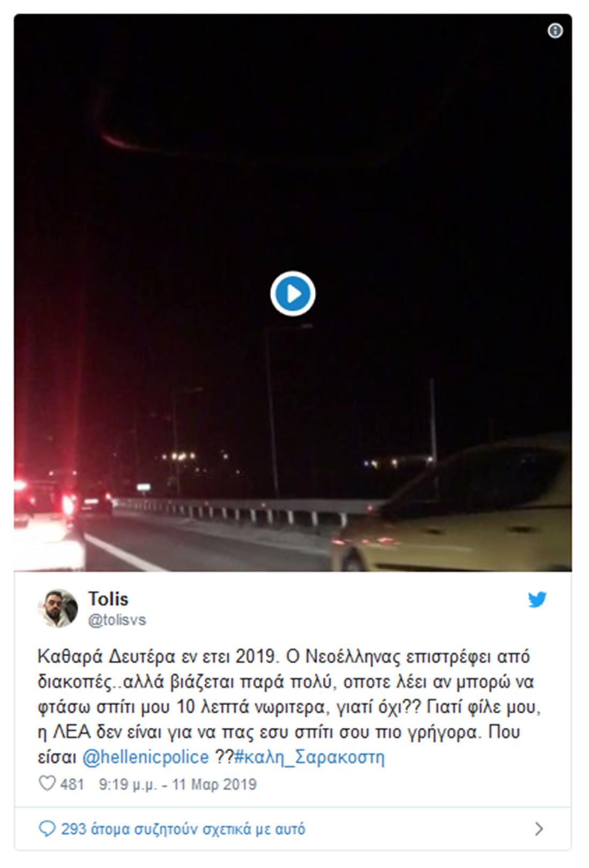Click the 481 likes count
The height and width of the screenshot is (868, 589).
point(72,784)
